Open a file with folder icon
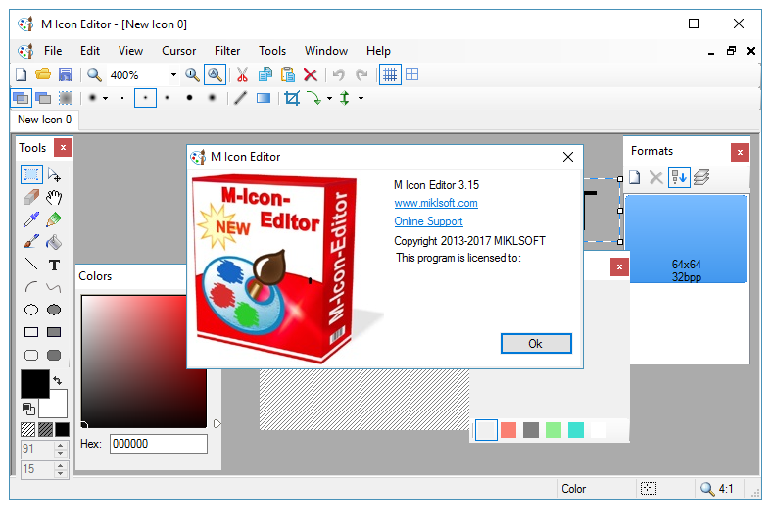The height and width of the screenshot is (532, 771). [x=43, y=74]
